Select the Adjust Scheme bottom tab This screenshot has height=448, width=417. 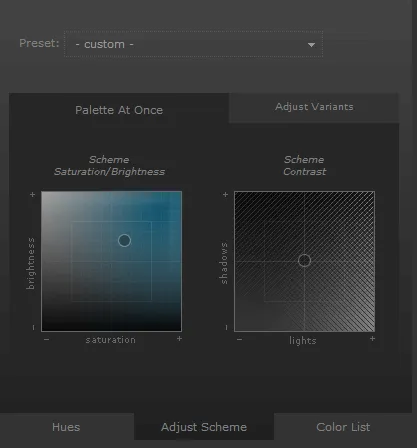click(204, 427)
